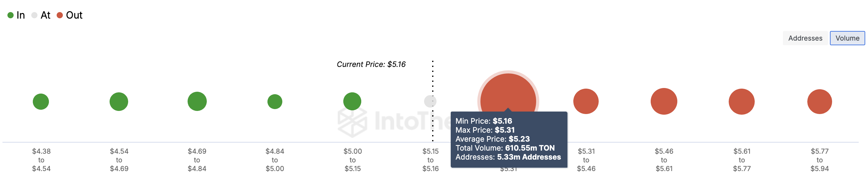The image size is (868, 185).
Task: Select the green bubble for $4.69 to $4.84
Action: point(197,101)
